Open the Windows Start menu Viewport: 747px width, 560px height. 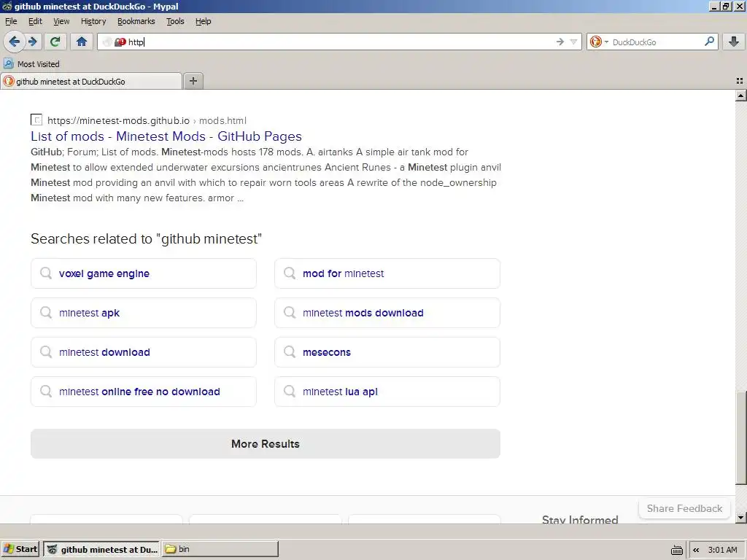coord(20,549)
